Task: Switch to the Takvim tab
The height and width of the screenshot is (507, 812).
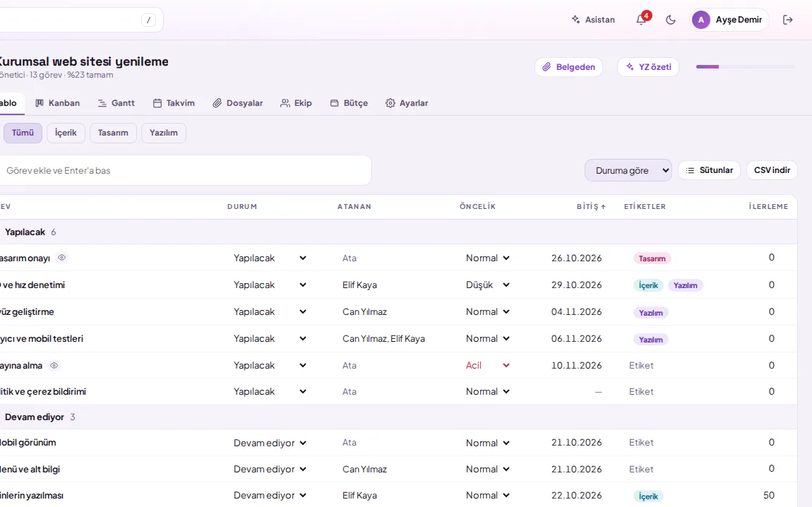Action: point(174,103)
